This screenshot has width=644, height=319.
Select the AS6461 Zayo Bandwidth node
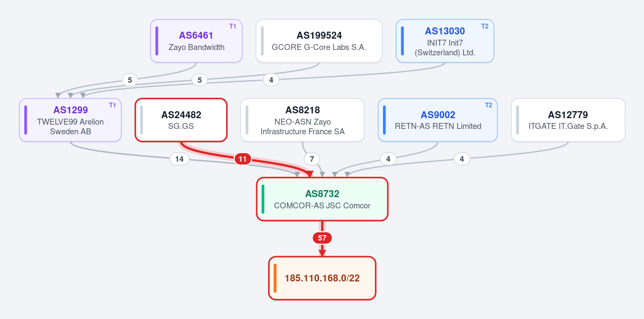tap(197, 41)
